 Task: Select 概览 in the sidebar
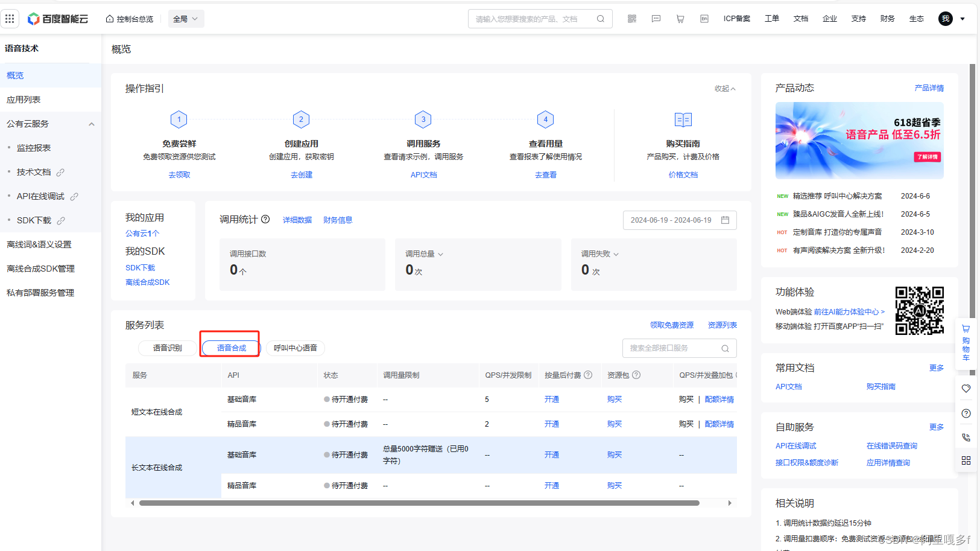(x=51, y=75)
